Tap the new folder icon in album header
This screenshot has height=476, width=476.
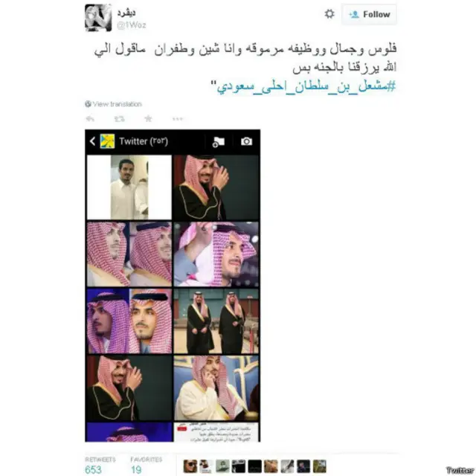point(218,142)
